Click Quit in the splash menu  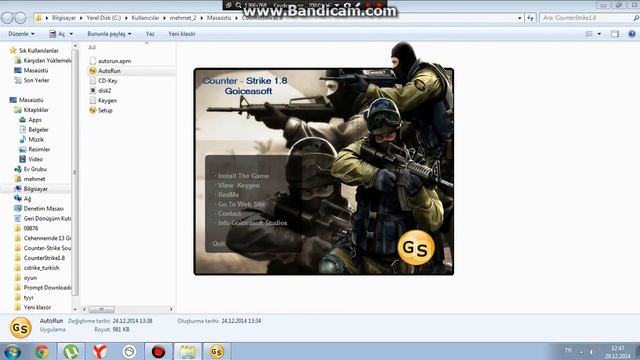coord(218,243)
